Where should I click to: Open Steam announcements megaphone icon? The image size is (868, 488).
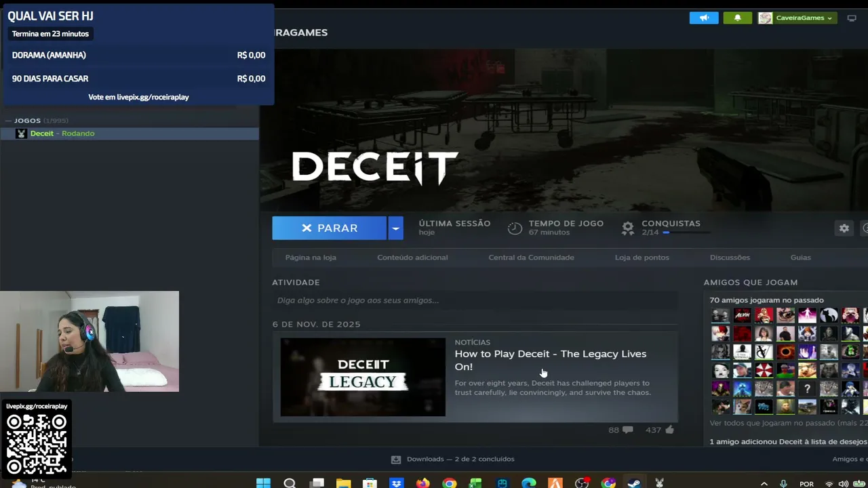click(704, 18)
